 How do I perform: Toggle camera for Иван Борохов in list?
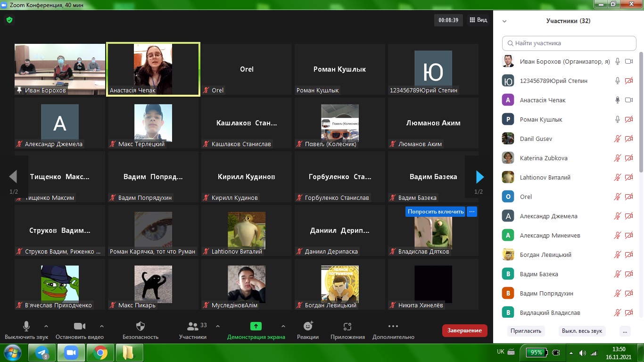coord(628,61)
